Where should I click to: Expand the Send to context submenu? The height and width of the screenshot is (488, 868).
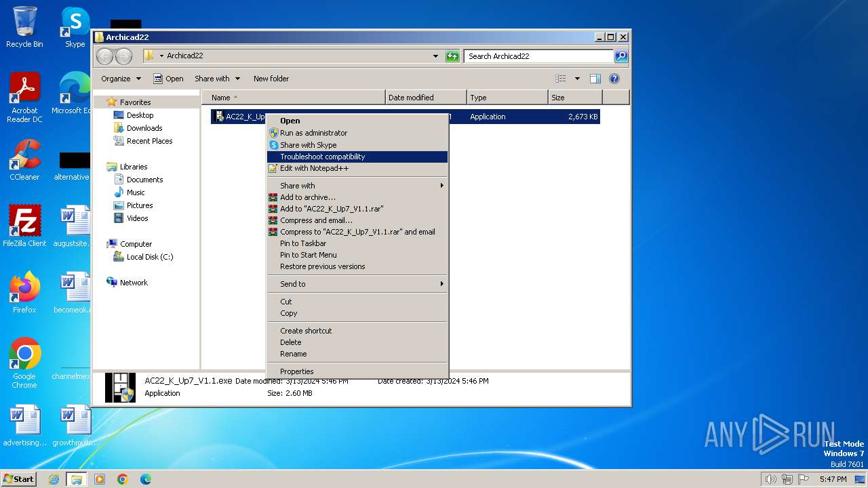pos(357,284)
